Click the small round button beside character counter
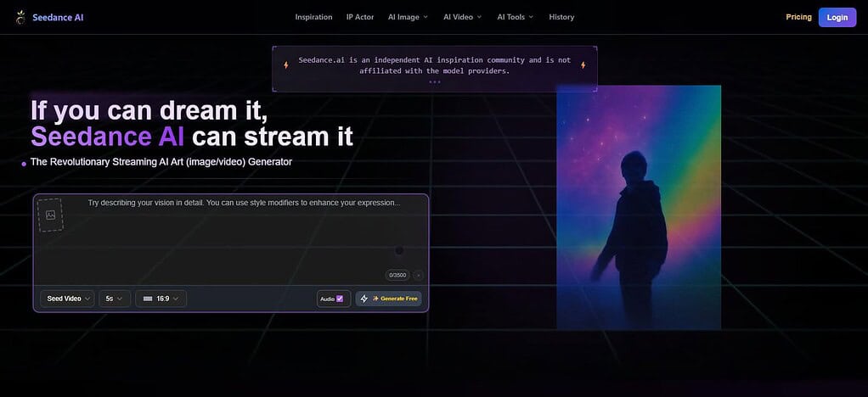This screenshot has height=397, width=868. click(419, 275)
